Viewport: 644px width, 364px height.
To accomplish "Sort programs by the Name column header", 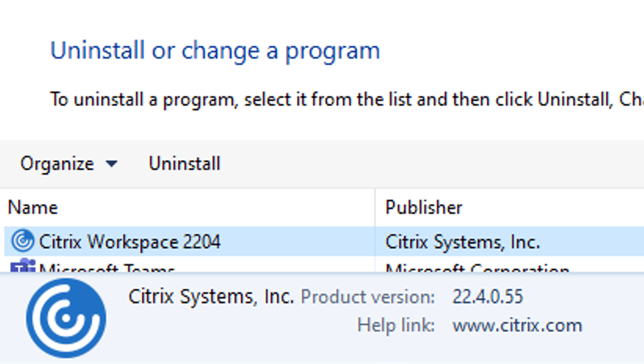I will [x=33, y=208].
